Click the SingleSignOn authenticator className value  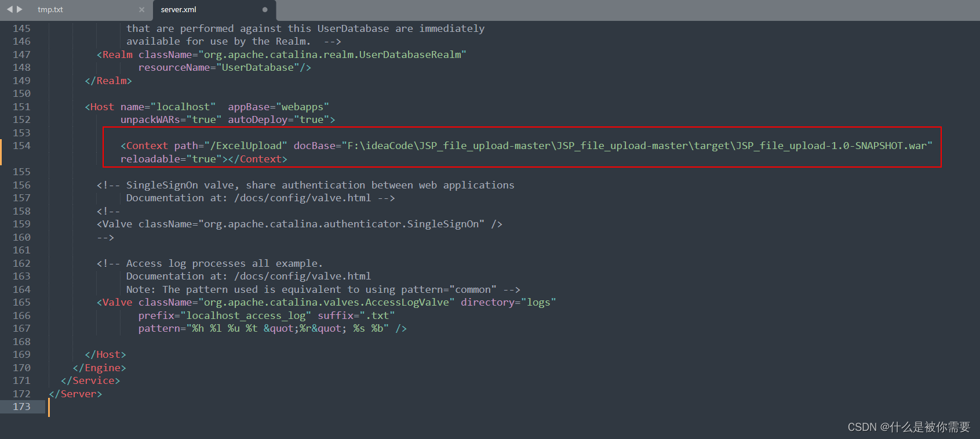(x=341, y=224)
